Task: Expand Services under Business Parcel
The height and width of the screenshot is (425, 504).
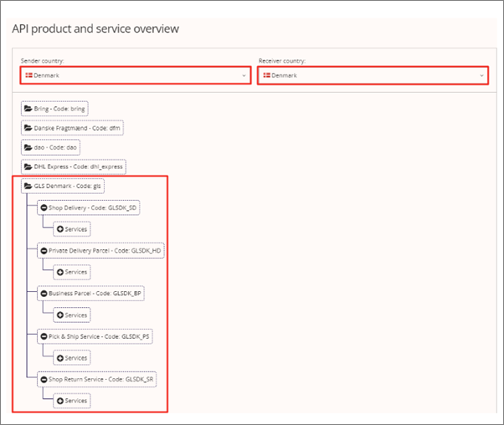Action: click(x=72, y=315)
